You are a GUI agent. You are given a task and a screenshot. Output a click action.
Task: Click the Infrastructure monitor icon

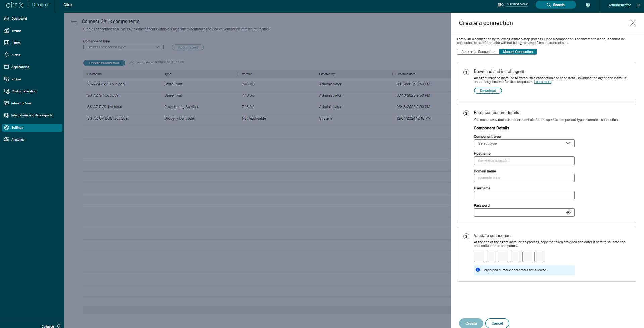tap(6, 103)
